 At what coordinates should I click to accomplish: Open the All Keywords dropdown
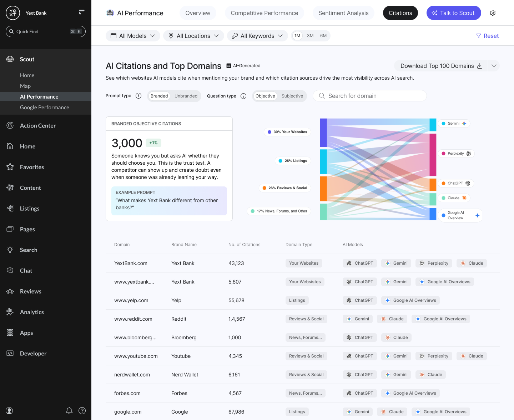click(x=257, y=36)
